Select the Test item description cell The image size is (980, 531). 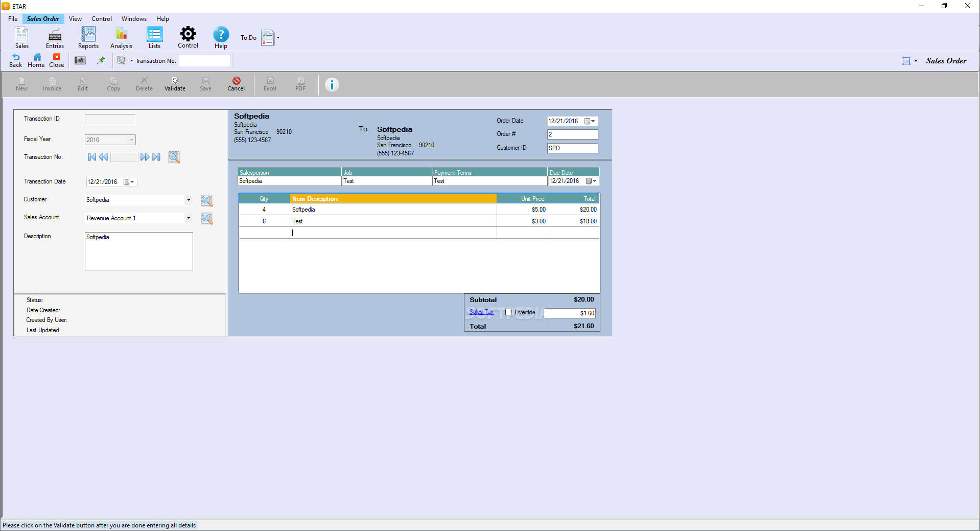click(393, 221)
